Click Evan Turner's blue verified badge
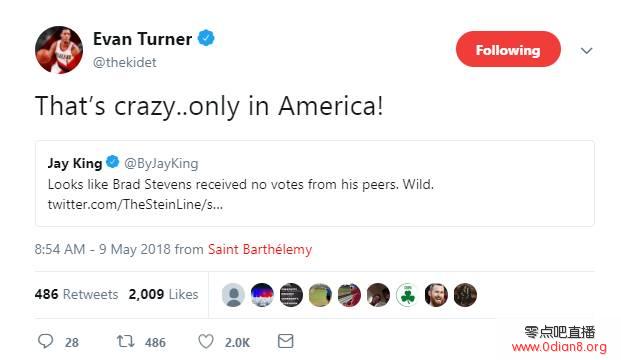 206,38
